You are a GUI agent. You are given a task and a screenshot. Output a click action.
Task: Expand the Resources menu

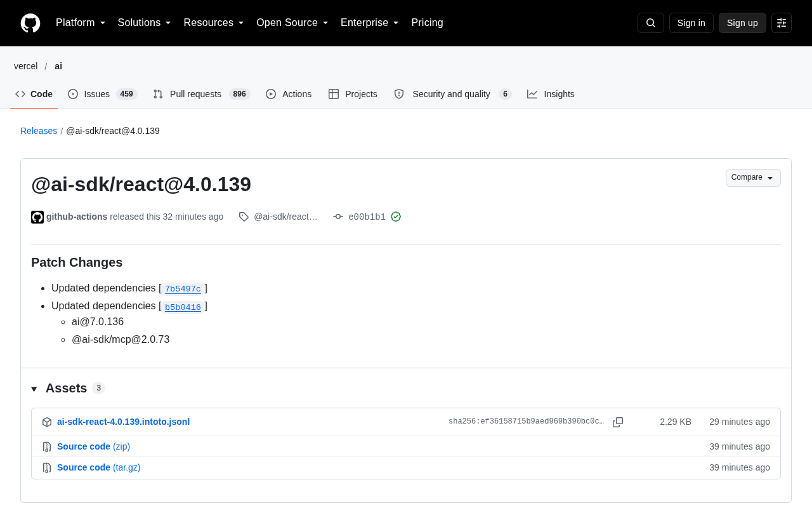pos(214,23)
